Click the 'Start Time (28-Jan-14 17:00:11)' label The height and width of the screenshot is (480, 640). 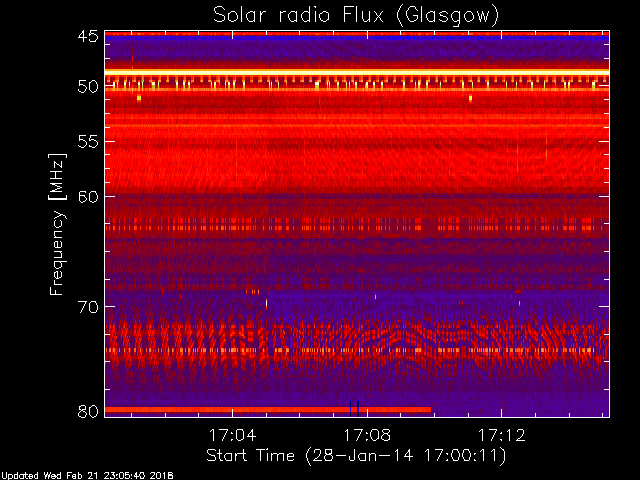(x=356, y=456)
